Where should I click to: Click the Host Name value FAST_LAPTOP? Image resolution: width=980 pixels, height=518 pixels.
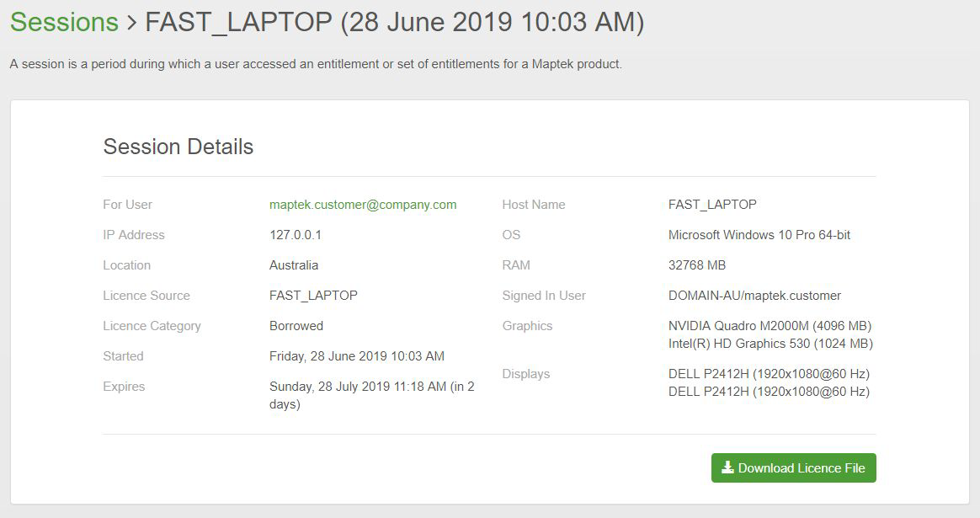tap(712, 205)
